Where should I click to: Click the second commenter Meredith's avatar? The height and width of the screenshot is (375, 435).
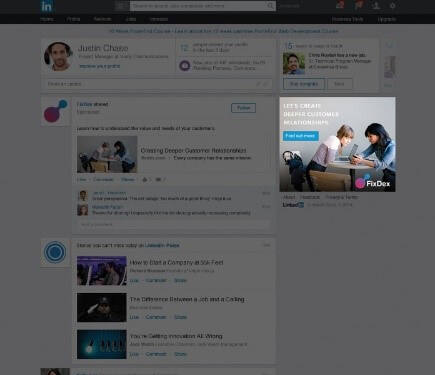coord(82,210)
